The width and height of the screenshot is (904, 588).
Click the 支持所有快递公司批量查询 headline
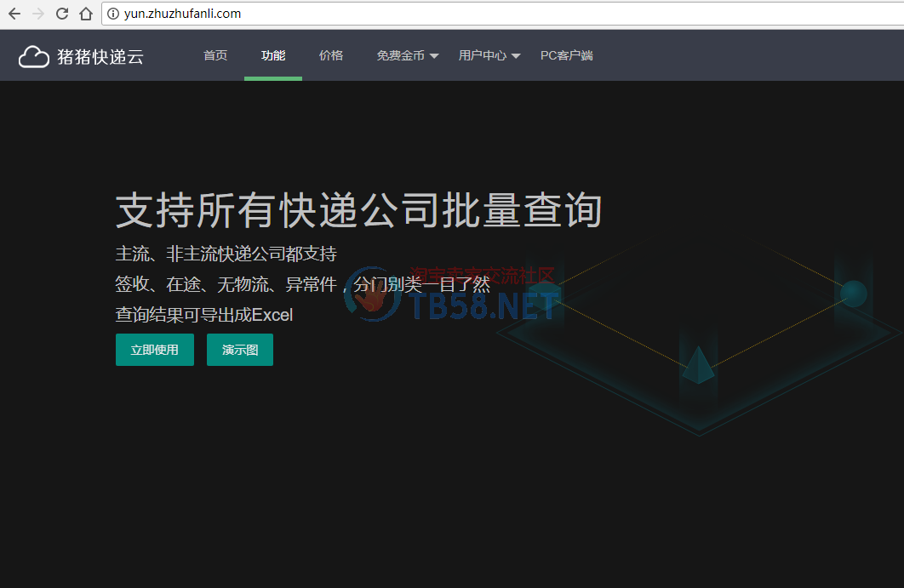point(358,210)
